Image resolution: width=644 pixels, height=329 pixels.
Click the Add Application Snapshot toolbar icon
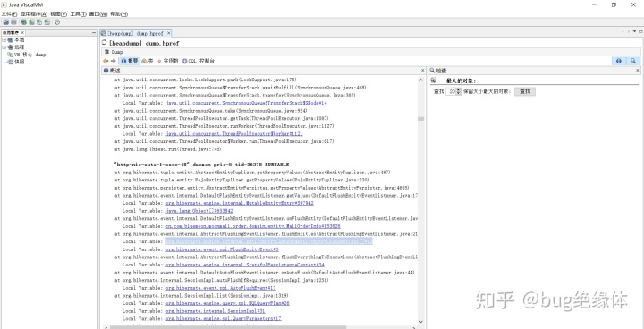pos(47,22)
